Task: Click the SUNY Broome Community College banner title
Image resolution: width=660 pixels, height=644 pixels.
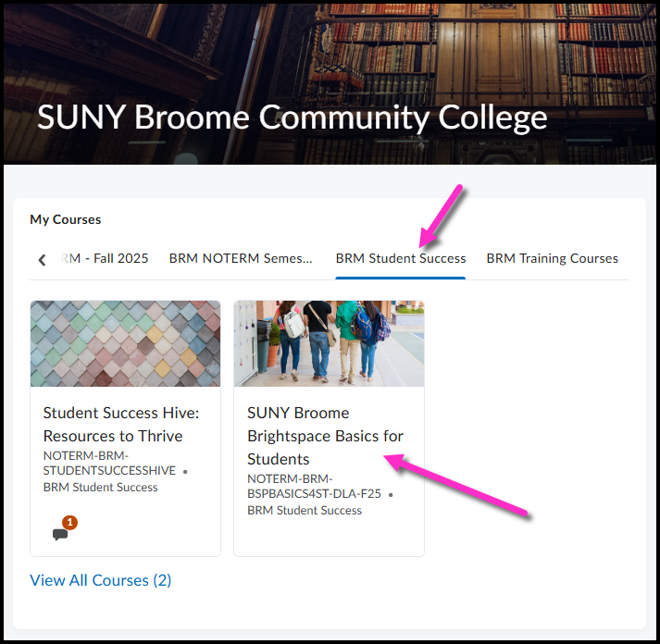Action: click(x=293, y=118)
